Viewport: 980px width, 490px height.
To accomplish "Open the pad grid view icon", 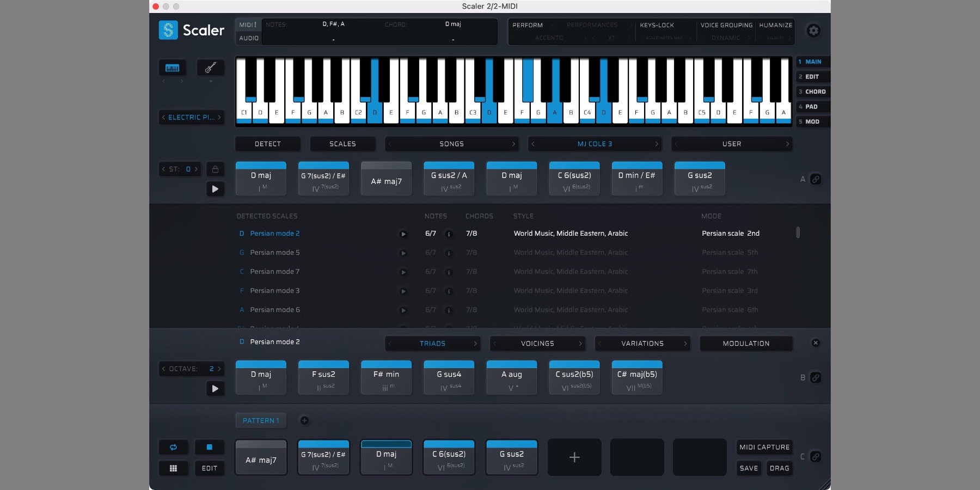I will 173,468.
